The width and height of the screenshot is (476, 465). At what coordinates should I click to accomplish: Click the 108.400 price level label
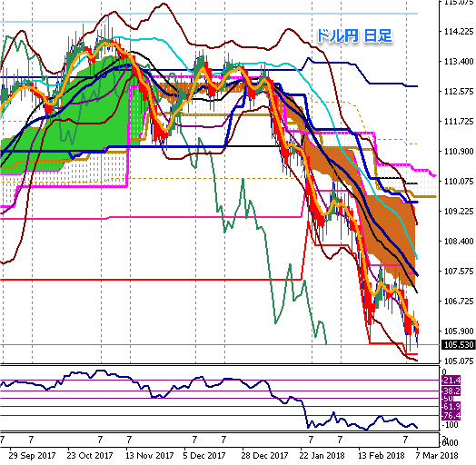point(459,241)
